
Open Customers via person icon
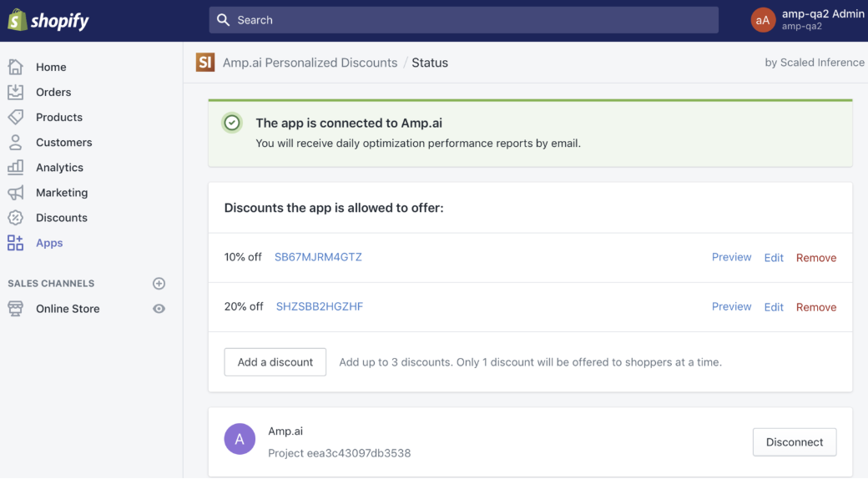[16, 143]
